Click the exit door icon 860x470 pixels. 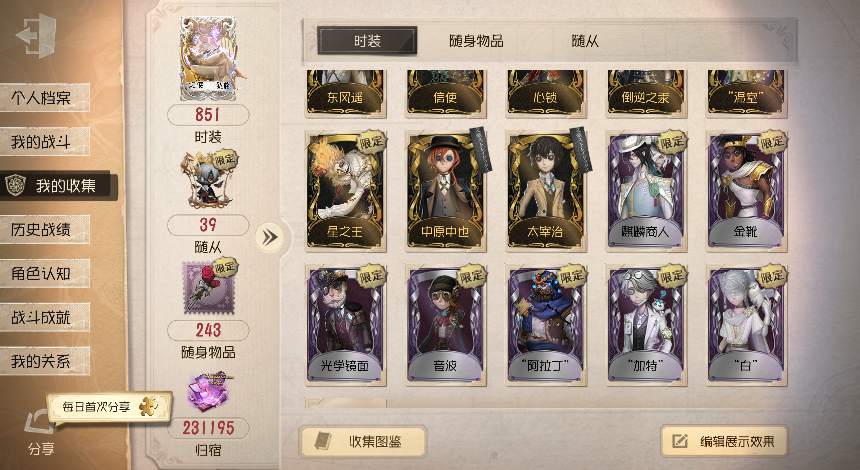click(37, 36)
